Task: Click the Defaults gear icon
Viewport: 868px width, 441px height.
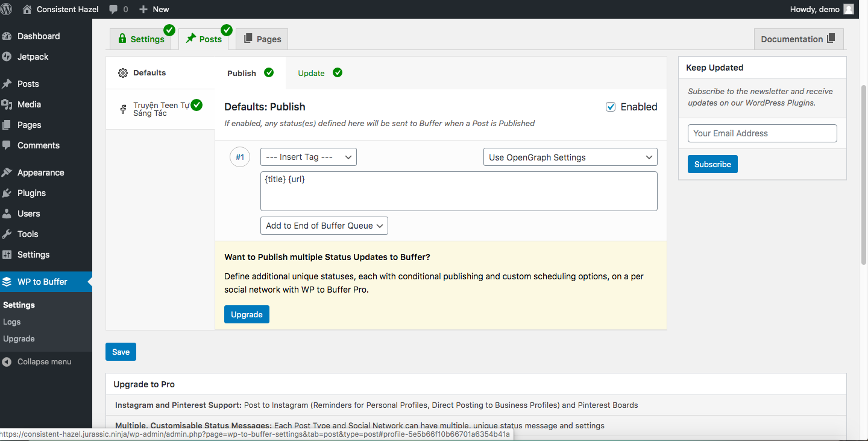Action: pos(123,73)
